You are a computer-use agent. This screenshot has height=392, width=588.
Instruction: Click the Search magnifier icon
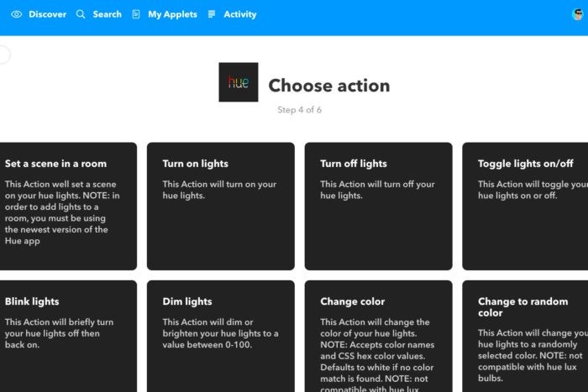(x=81, y=14)
